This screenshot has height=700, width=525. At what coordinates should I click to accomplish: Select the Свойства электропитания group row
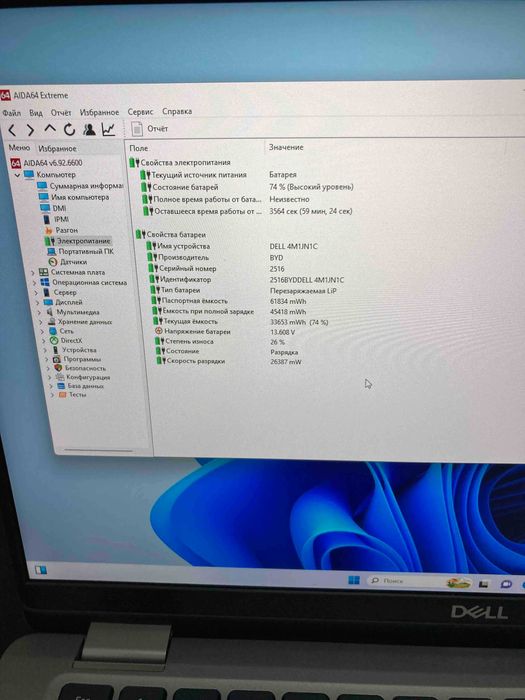180,162
